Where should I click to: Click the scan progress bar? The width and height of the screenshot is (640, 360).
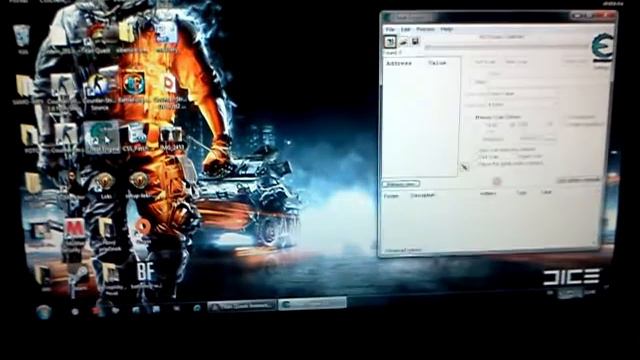click(x=506, y=47)
